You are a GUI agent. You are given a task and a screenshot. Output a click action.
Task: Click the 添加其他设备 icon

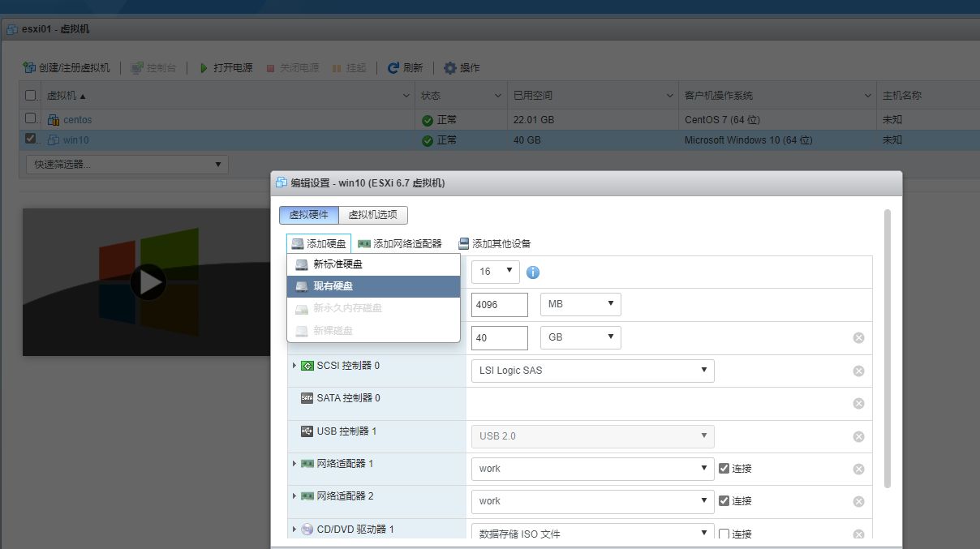pyautogui.click(x=464, y=242)
